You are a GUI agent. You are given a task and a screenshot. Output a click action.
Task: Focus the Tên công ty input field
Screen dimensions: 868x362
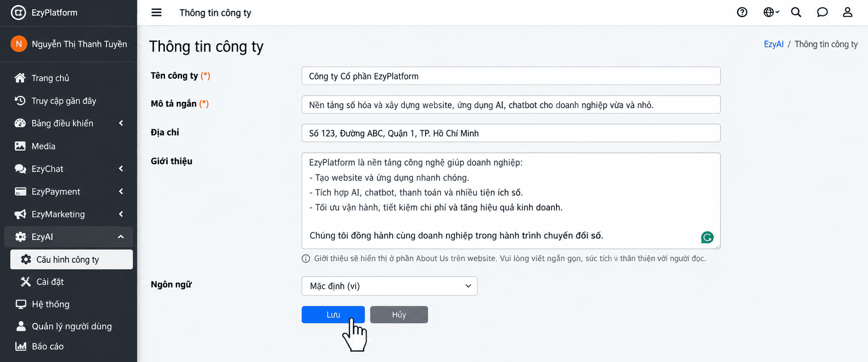tap(511, 76)
